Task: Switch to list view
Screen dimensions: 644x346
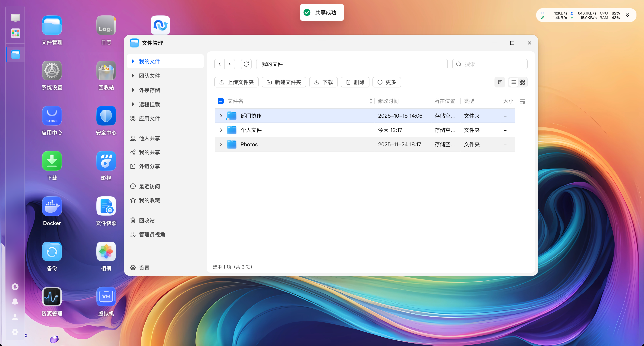Action: click(x=514, y=82)
